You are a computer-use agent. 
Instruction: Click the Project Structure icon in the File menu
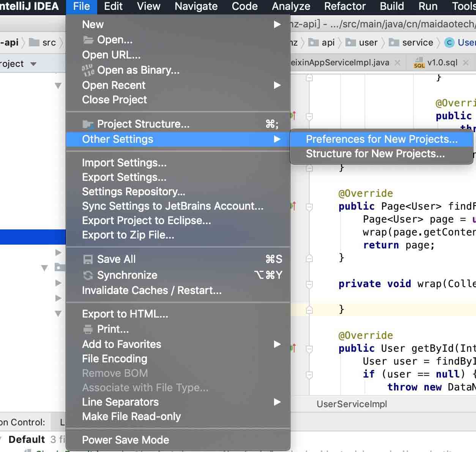pos(88,124)
